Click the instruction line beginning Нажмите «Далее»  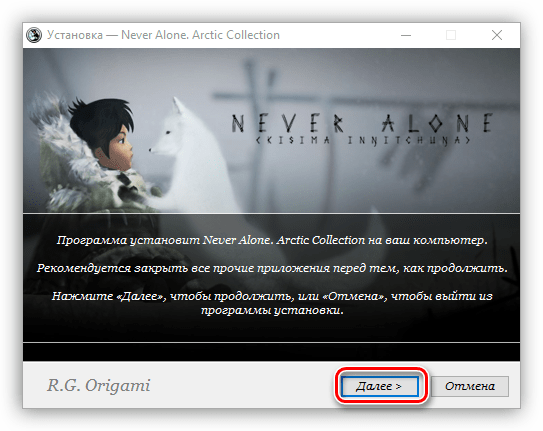272,296
